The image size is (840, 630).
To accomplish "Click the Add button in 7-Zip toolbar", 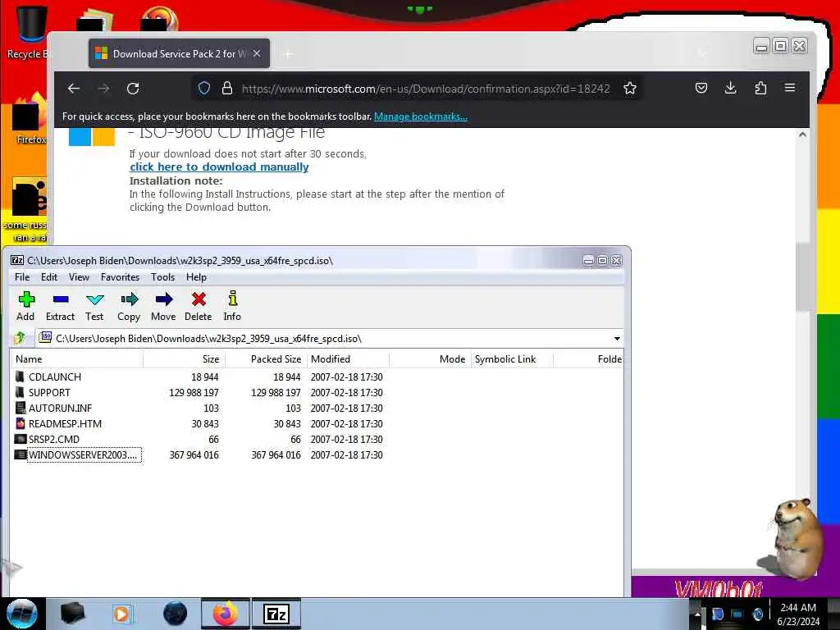I will (25, 307).
